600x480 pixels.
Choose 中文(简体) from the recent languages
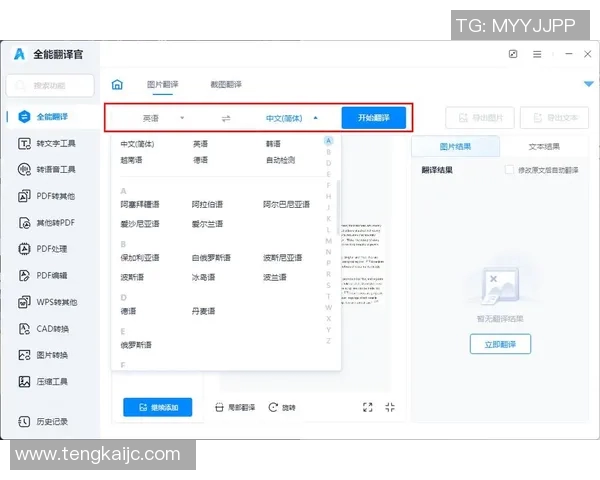coord(137,144)
